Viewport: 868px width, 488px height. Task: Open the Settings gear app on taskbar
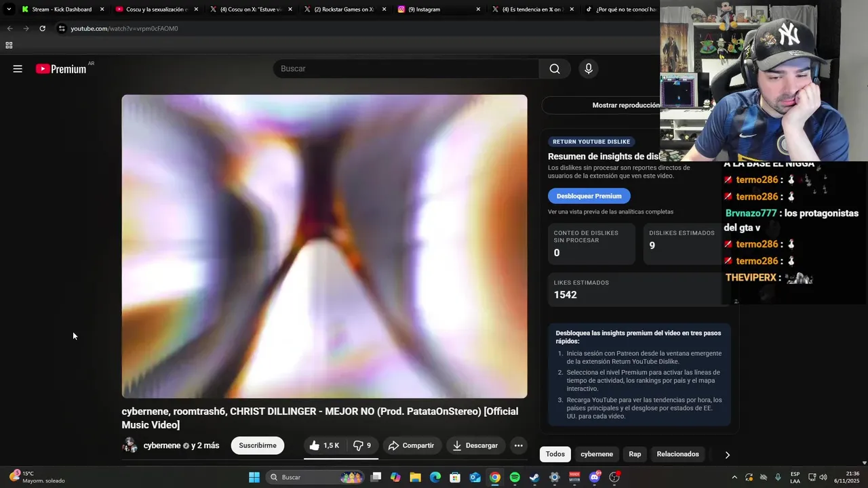click(x=555, y=477)
